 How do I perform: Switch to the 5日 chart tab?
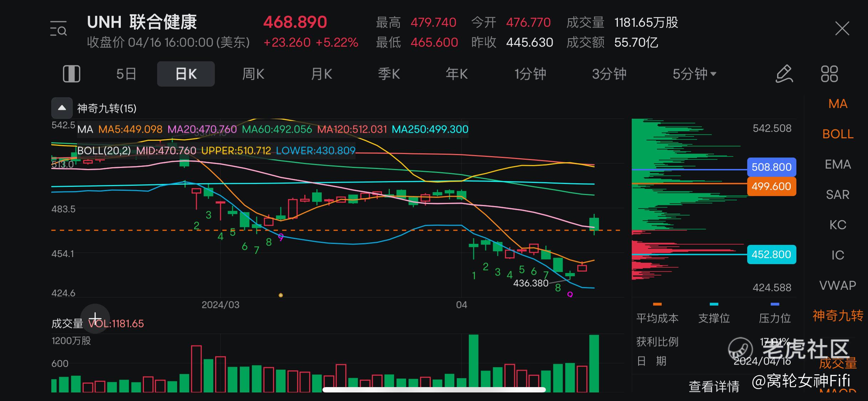coord(126,74)
